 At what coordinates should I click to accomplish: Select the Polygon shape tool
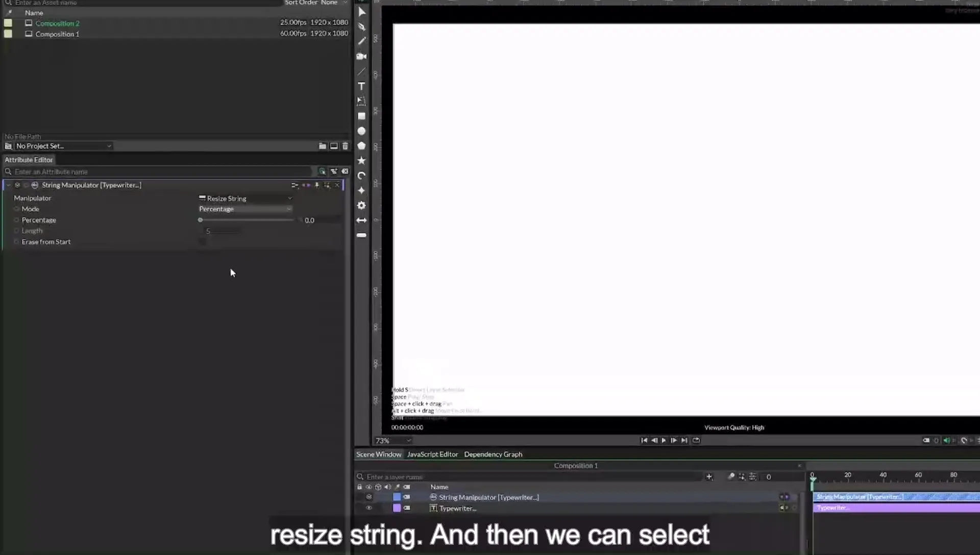(x=361, y=146)
